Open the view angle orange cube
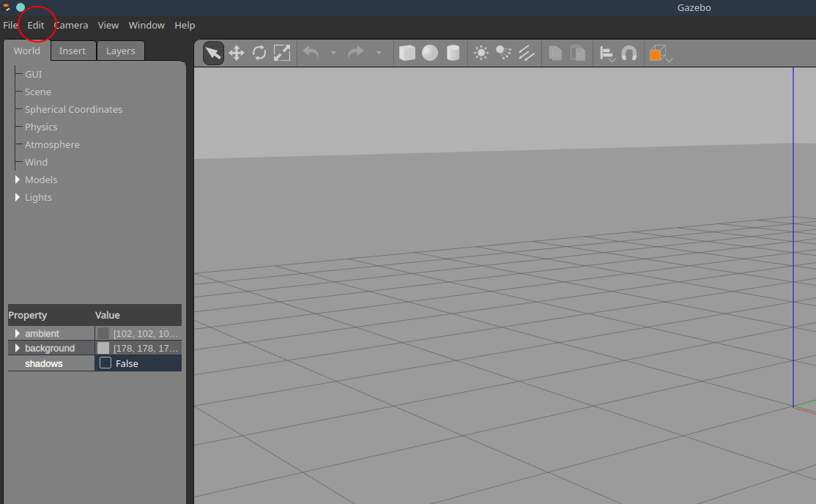816x504 pixels. tap(659, 53)
